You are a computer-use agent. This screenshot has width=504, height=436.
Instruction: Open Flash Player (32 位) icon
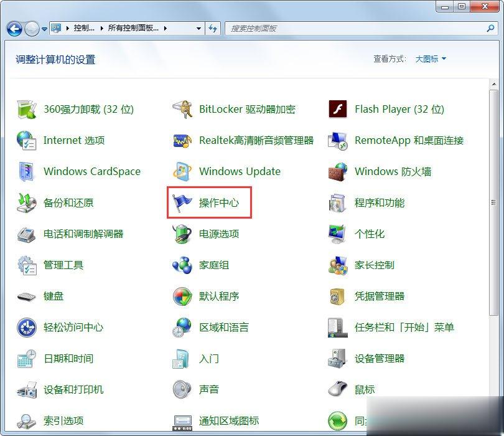[338, 110]
